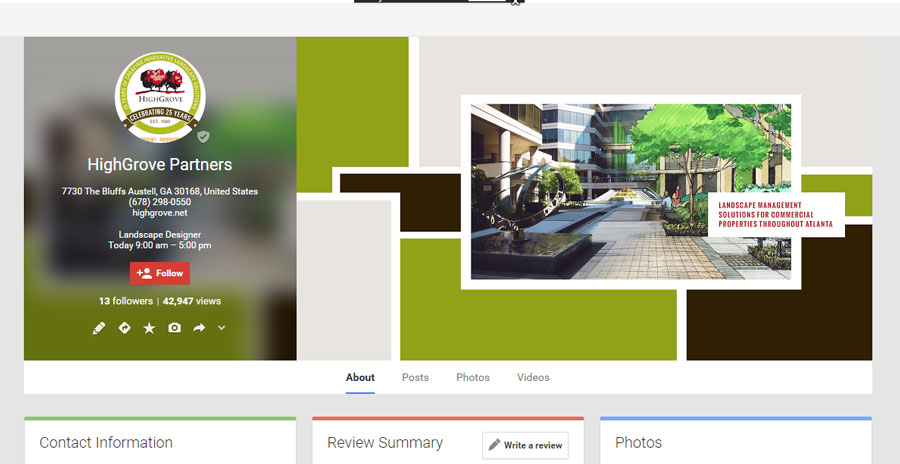Click the share arrow icon
Viewport: 900px width, 464px height.
click(x=199, y=328)
